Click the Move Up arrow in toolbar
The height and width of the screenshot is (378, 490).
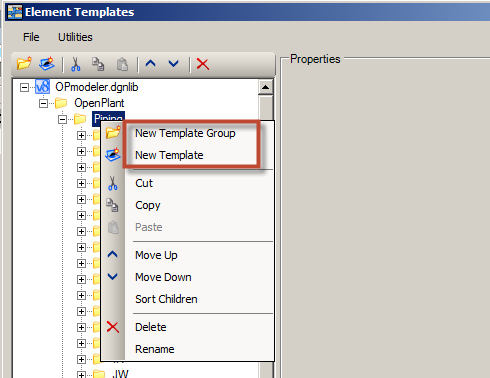tap(151, 63)
